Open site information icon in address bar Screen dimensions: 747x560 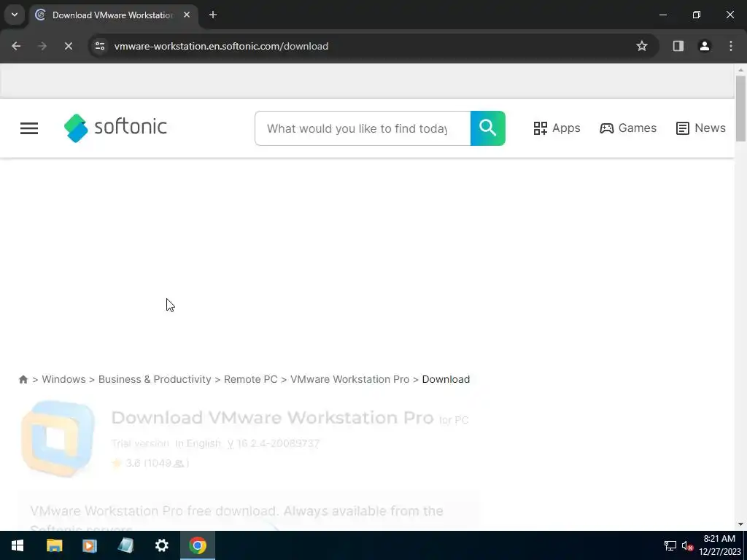(100, 46)
